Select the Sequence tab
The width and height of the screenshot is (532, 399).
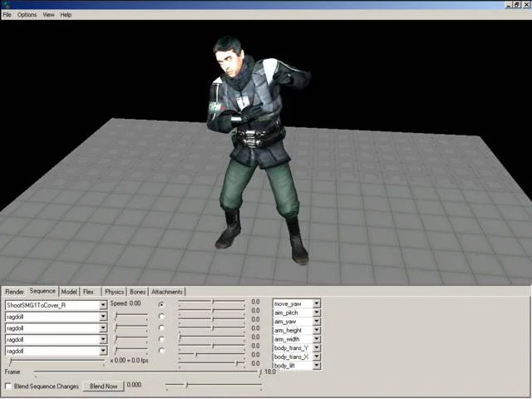(x=42, y=291)
